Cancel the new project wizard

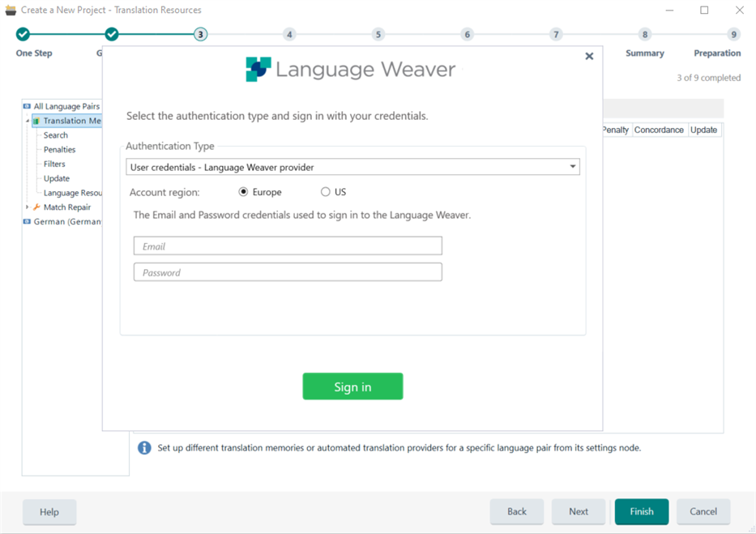pyautogui.click(x=703, y=512)
